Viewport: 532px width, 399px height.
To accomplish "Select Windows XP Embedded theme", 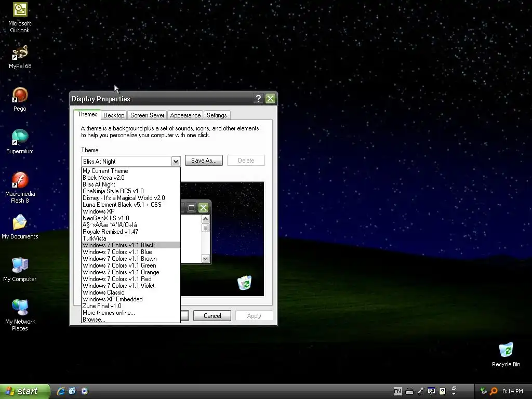I will click(x=130, y=299).
